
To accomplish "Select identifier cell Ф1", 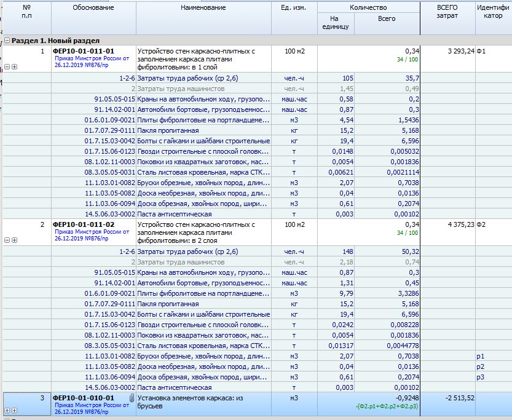I will [481, 51].
